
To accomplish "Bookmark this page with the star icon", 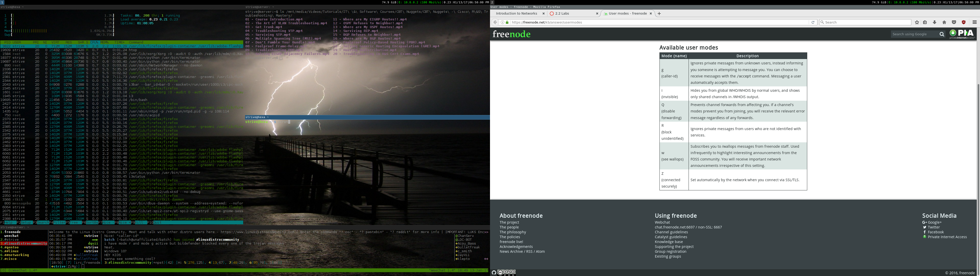I will click(917, 22).
